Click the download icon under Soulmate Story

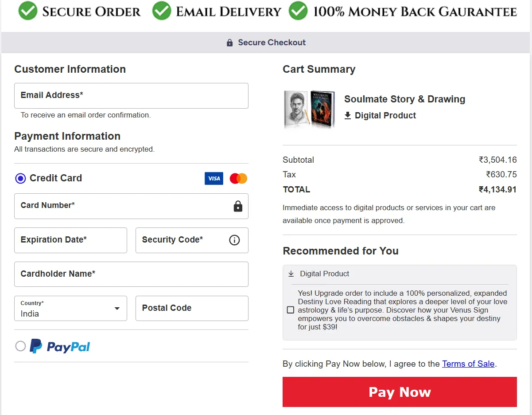pos(348,115)
